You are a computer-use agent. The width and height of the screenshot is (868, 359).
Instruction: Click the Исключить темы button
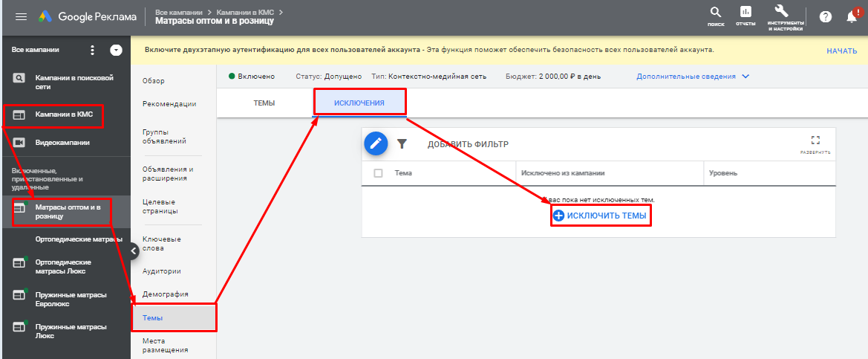(x=600, y=216)
